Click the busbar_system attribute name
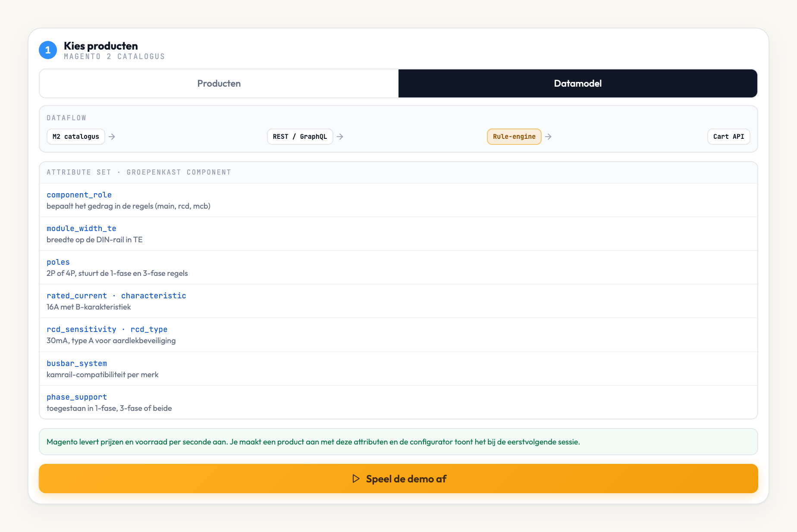Screen dimensions: 797x532 point(77,363)
